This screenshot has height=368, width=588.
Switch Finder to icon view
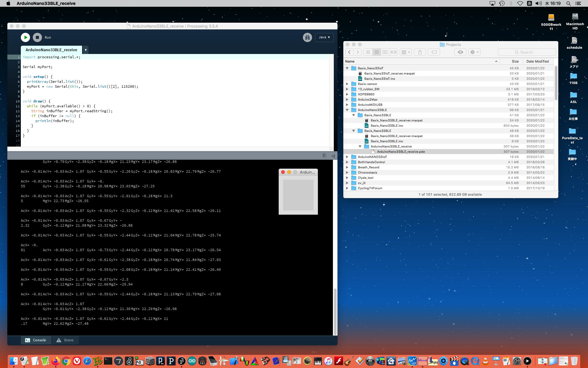tap(368, 52)
